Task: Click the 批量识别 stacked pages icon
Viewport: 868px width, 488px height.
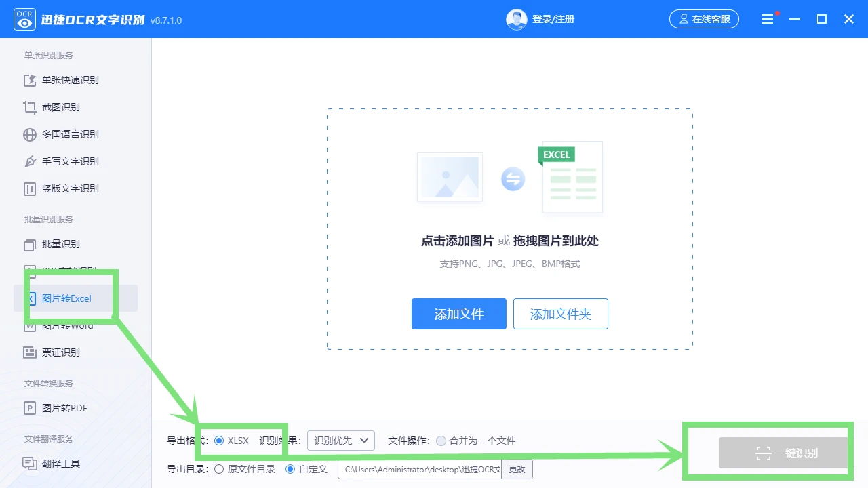Action: (x=30, y=244)
